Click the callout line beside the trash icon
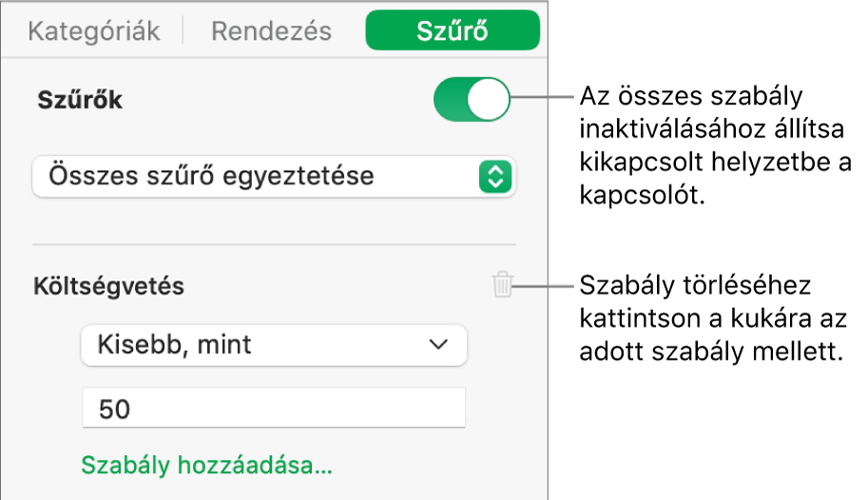 click(544, 283)
